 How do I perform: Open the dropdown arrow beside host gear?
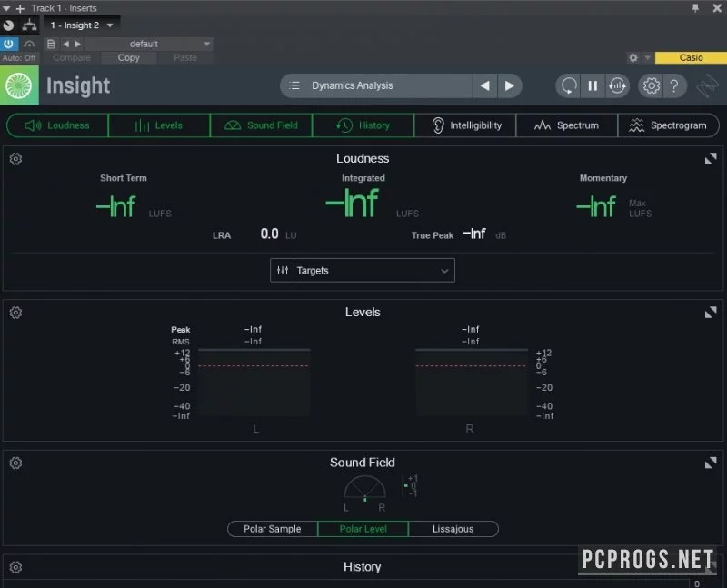click(x=647, y=57)
